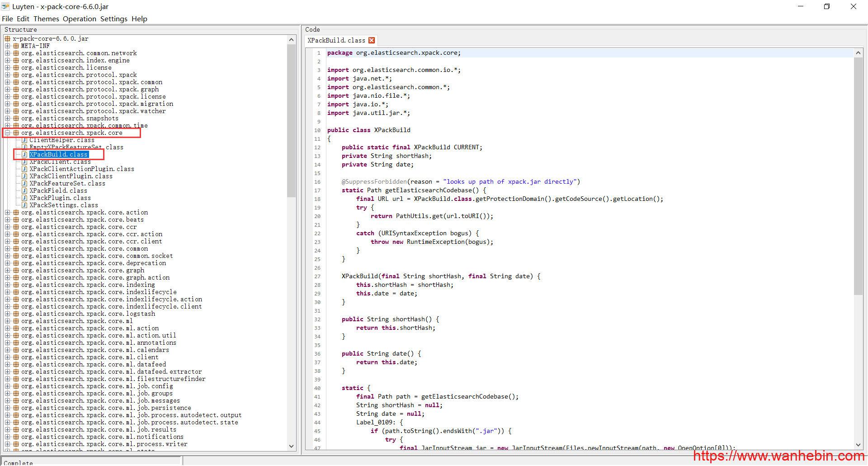Select XPackBuild.class in the tree

[x=59, y=155]
